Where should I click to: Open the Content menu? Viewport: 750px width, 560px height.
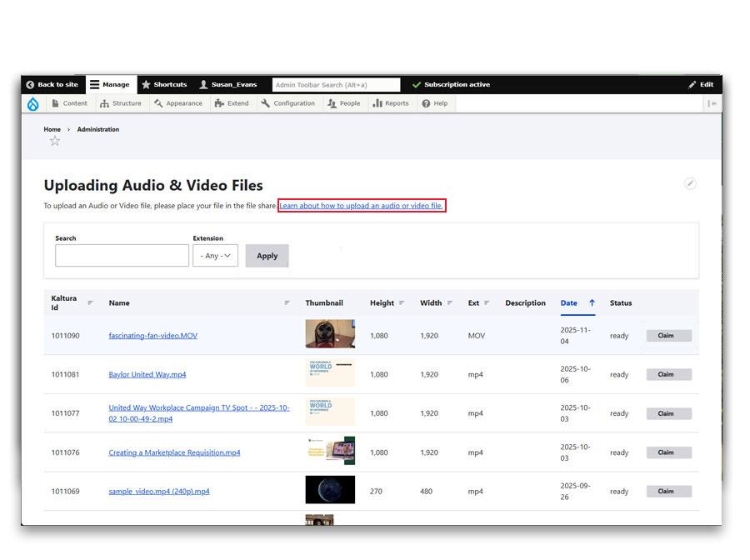point(70,103)
